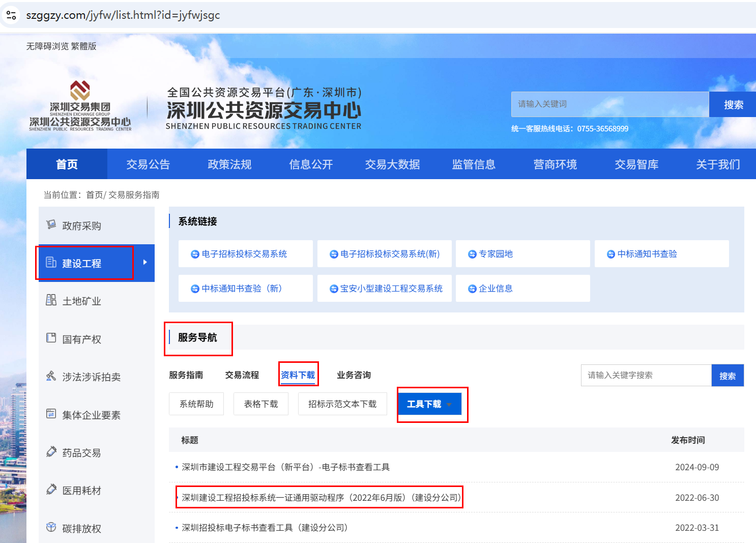Select the 交易流程 tab

[x=242, y=375]
